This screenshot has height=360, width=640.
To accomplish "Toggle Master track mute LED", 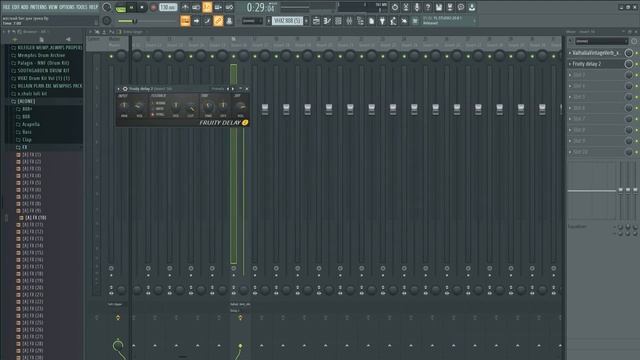I will coord(111,56).
